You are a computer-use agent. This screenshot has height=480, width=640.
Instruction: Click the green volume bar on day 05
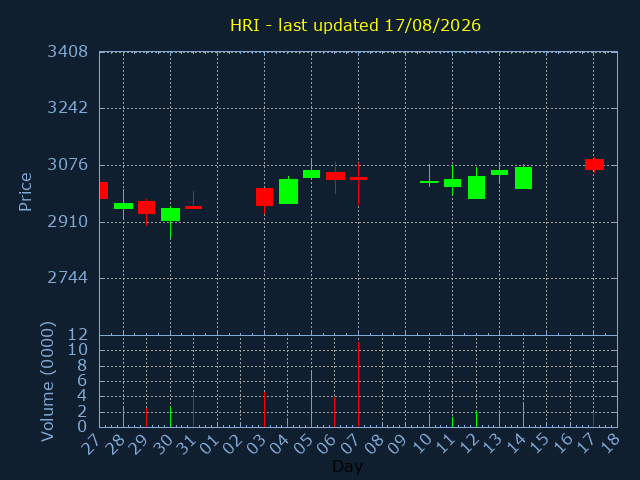click(x=311, y=399)
